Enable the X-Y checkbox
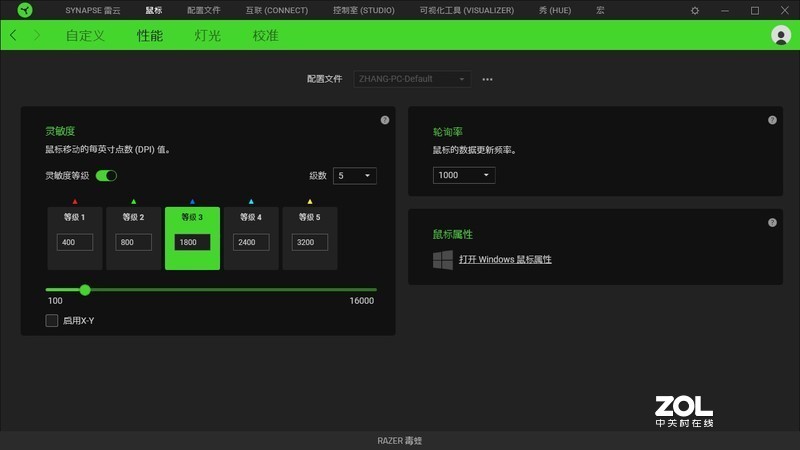The image size is (800, 450). [x=52, y=320]
